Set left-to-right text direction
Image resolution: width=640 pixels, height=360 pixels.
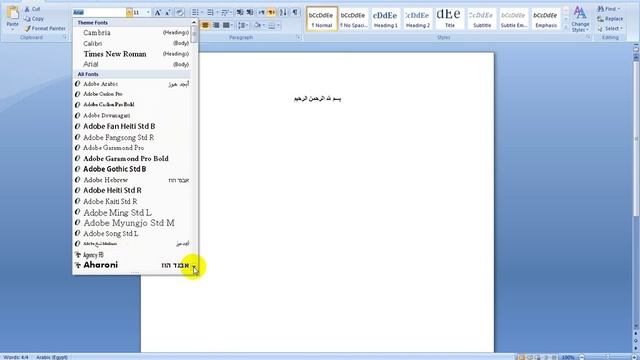click(x=261, y=13)
